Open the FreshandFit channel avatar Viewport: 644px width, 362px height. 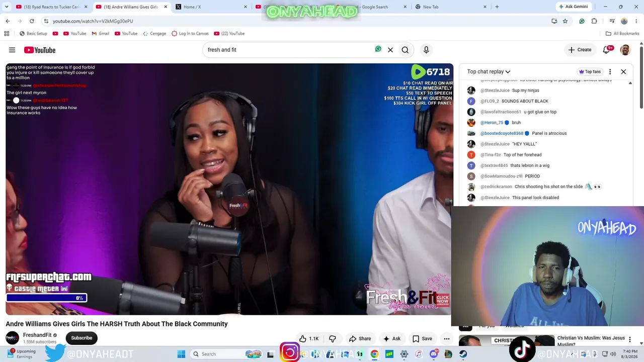coord(12,338)
